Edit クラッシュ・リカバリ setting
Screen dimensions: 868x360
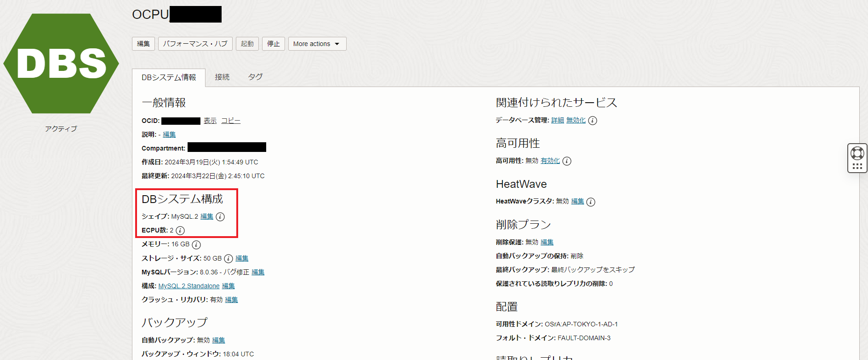[x=232, y=300]
